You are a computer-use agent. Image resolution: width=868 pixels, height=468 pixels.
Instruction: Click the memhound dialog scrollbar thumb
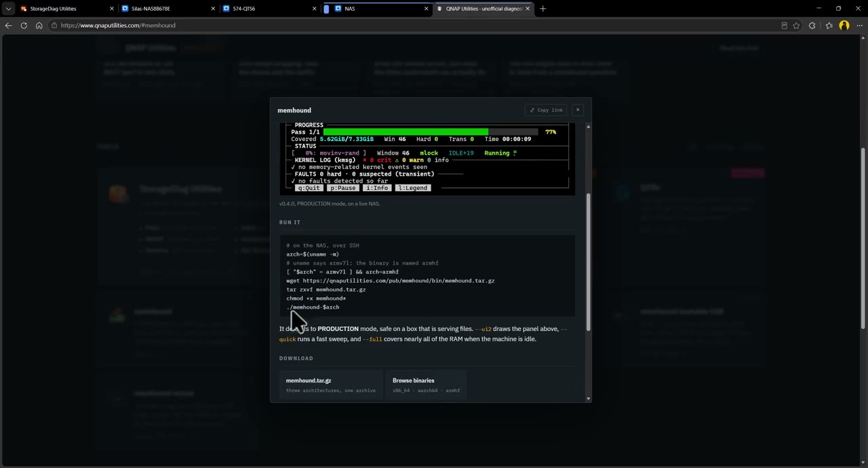coord(588,262)
